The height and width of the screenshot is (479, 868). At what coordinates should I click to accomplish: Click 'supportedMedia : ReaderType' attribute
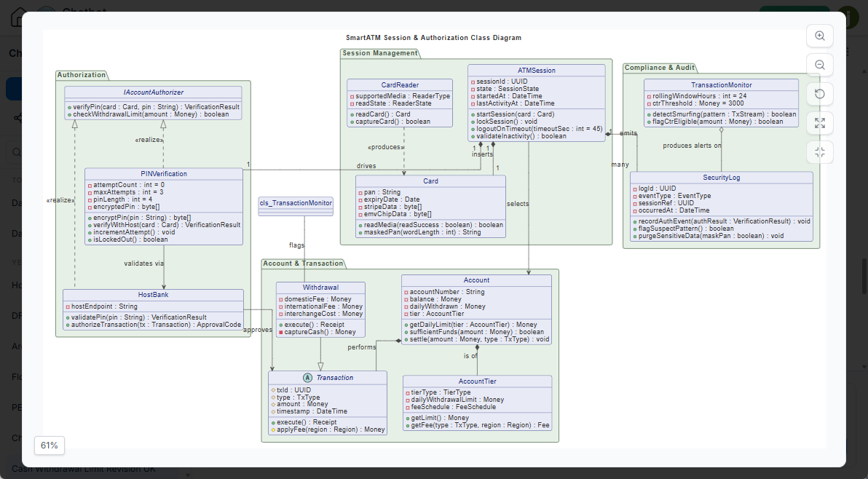403,95
